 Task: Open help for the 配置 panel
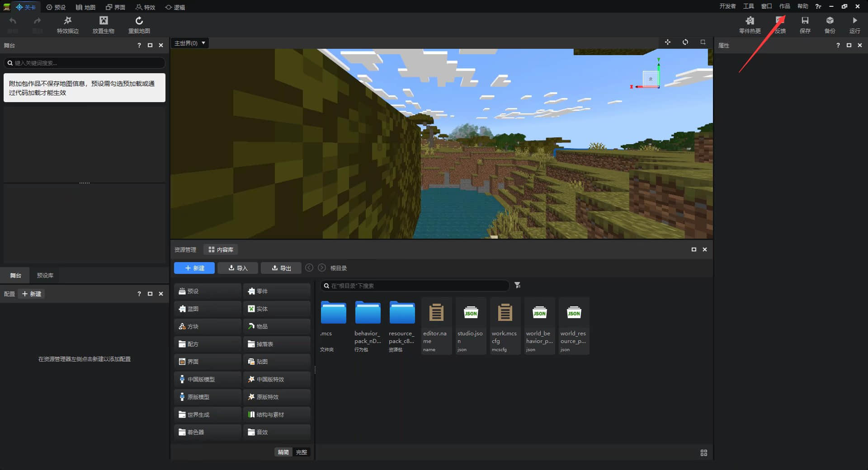point(139,294)
